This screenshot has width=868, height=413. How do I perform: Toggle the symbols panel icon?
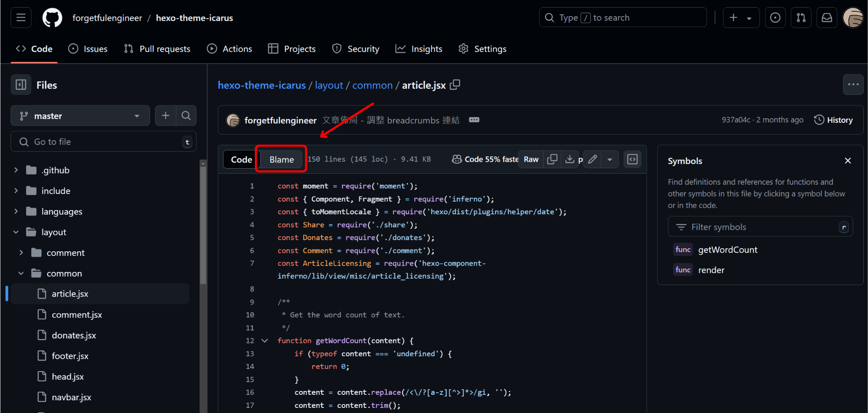pos(632,159)
